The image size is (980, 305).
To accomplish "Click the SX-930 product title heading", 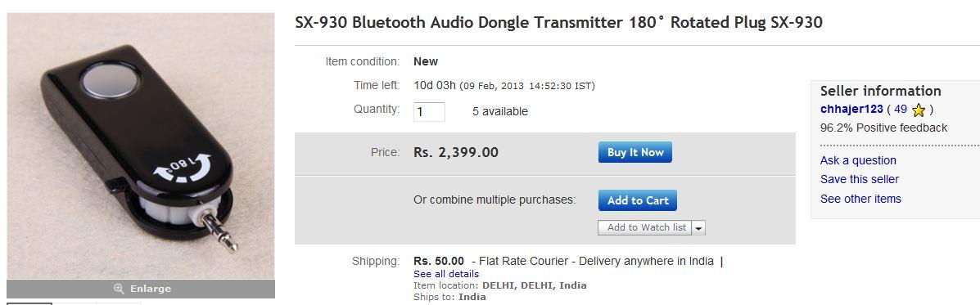I will tap(558, 23).
